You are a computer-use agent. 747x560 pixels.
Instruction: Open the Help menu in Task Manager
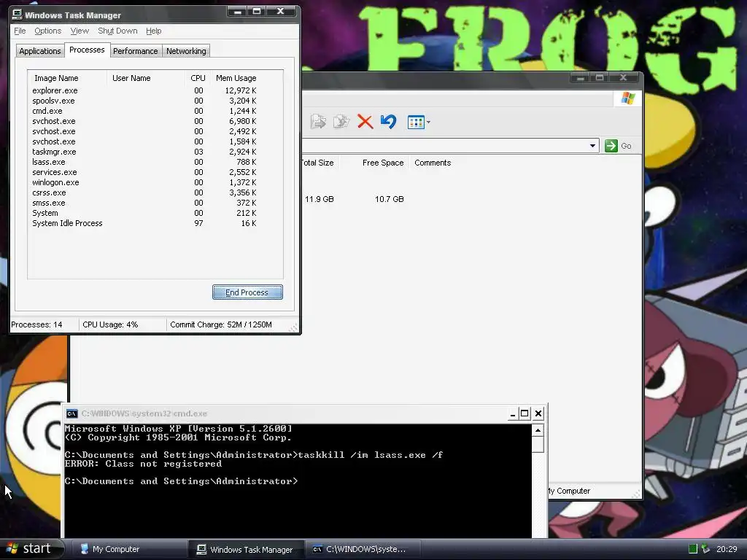tap(153, 31)
